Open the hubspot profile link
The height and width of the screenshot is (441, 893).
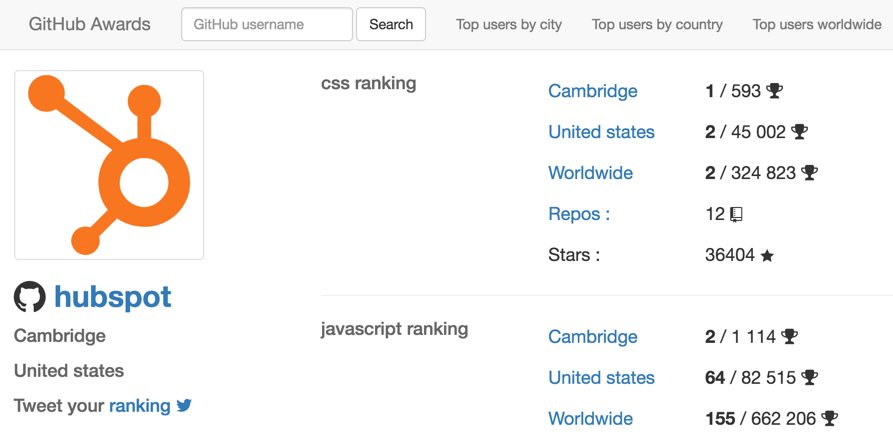pyautogui.click(x=113, y=297)
